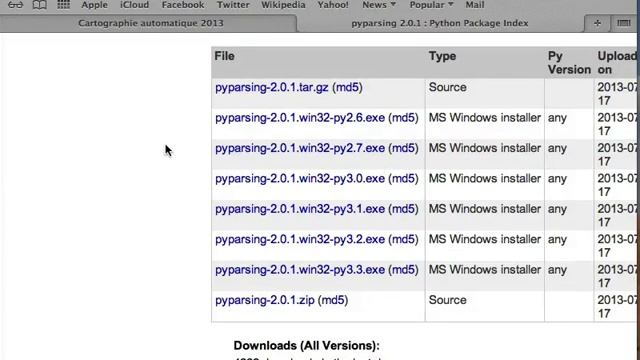Screen dimensions: 640x360
Task: Open md5 link for win32-py2.7.exe
Action: (x=403, y=148)
